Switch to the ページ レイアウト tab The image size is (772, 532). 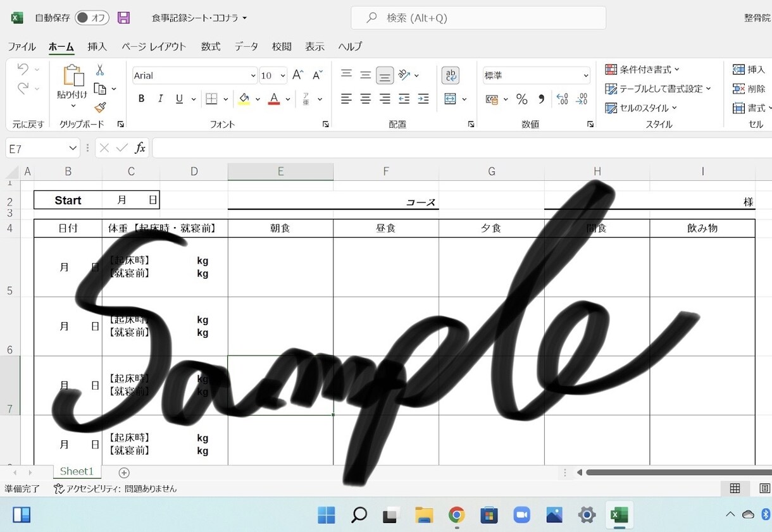pos(154,47)
